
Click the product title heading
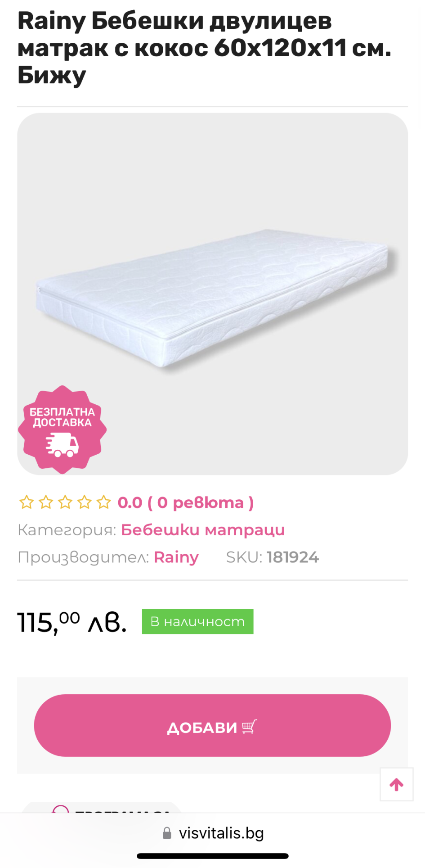pos(205,48)
